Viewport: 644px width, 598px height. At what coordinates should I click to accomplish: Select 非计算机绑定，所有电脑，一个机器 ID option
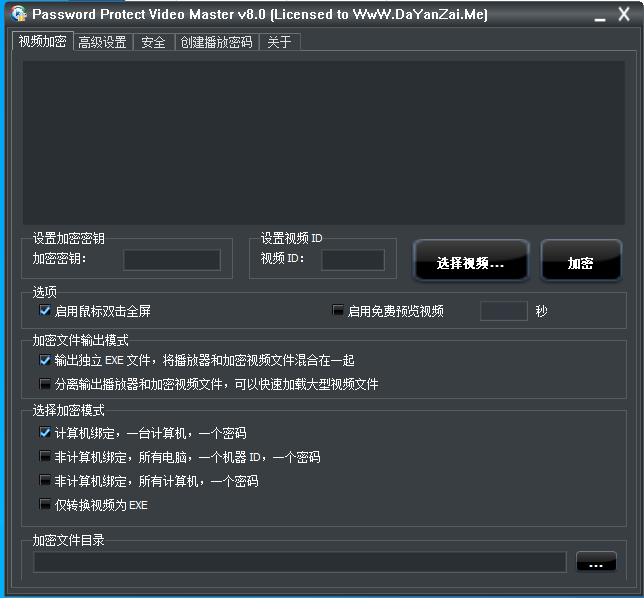coord(45,456)
